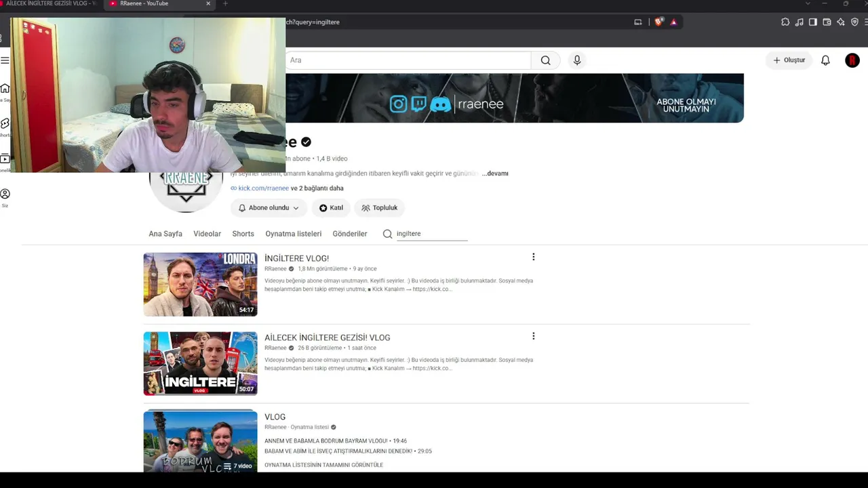Screen dimensions: 868x488
Task: Go to YouTube Home from sidebar
Action: (x=5, y=89)
